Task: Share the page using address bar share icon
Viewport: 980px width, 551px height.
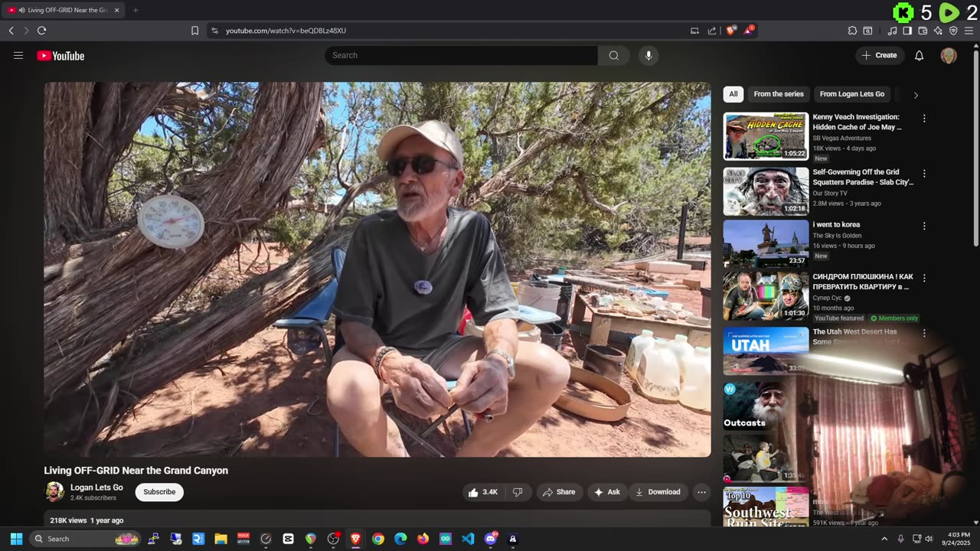Action: point(712,31)
